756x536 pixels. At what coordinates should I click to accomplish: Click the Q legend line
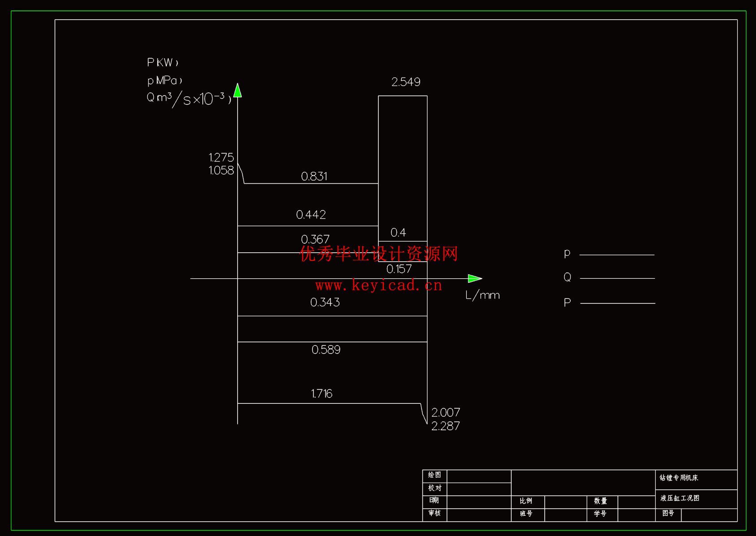(x=617, y=278)
